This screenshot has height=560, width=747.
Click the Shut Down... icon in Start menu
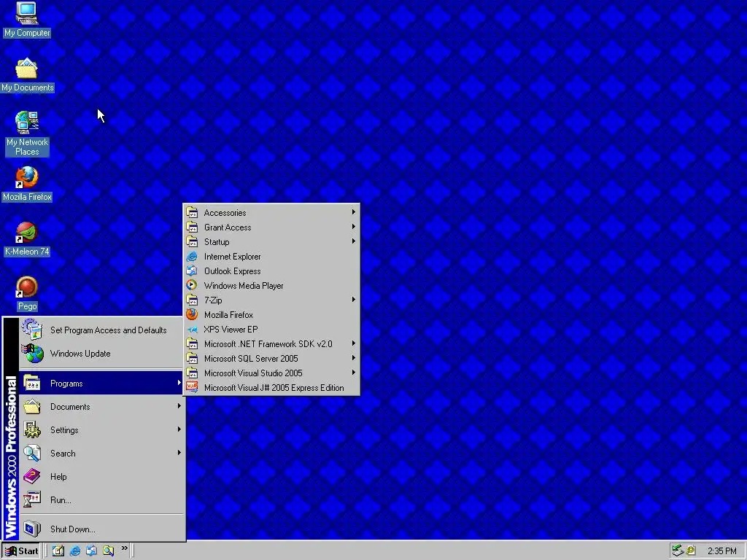pyautogui.click(x=32, y=529)
